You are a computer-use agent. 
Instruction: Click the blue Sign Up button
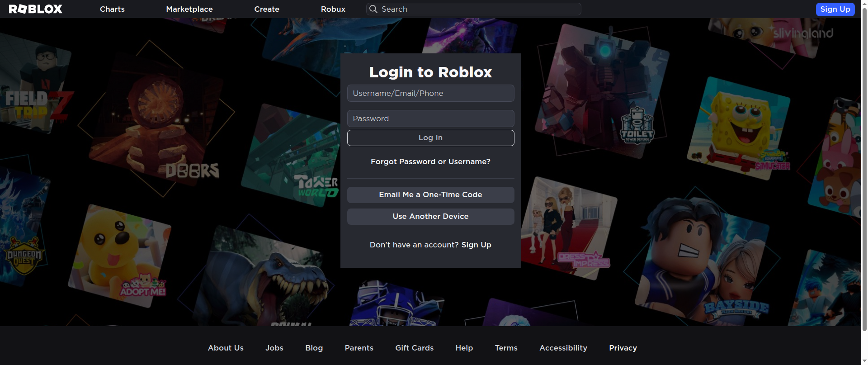pos(835,9)
